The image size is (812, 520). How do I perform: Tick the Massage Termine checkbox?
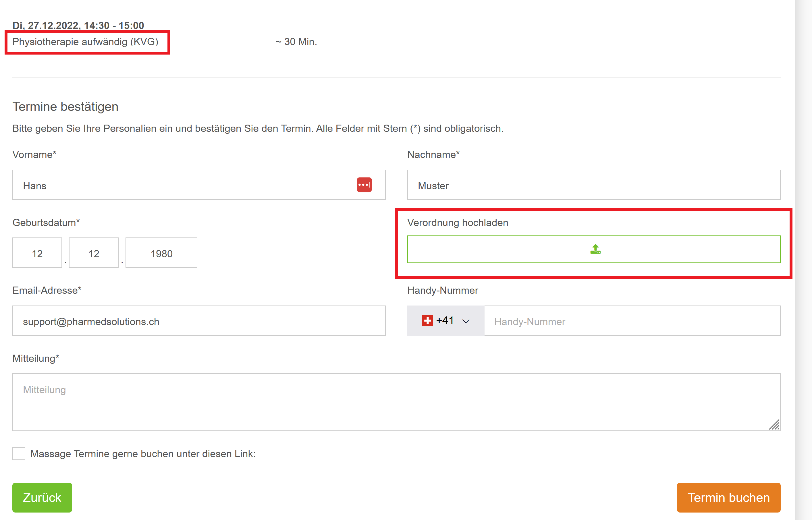click(19, 453)
